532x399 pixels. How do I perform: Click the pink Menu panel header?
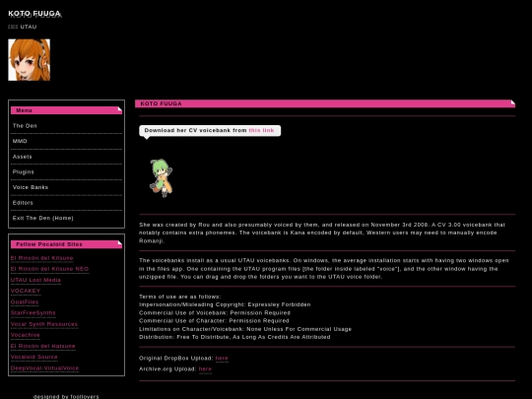pyautogui.click(x=66, y=110)
